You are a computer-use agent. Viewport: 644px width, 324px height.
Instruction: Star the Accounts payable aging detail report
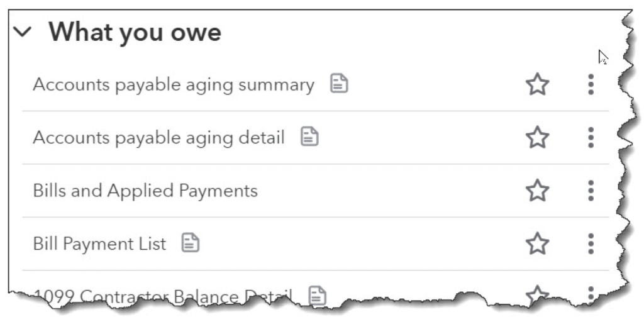point(537,137)
